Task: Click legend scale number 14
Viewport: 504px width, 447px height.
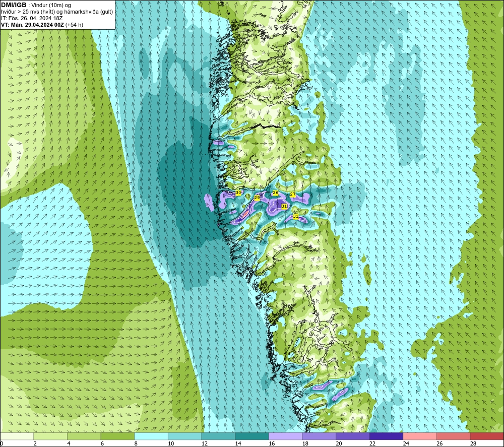Action: pos(238,443)
